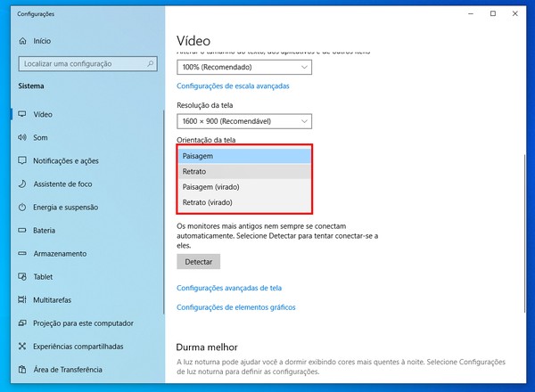Click the Tablet icon
Image resolution: width=535 pixels, height=392 pixels.
(22, 277)
